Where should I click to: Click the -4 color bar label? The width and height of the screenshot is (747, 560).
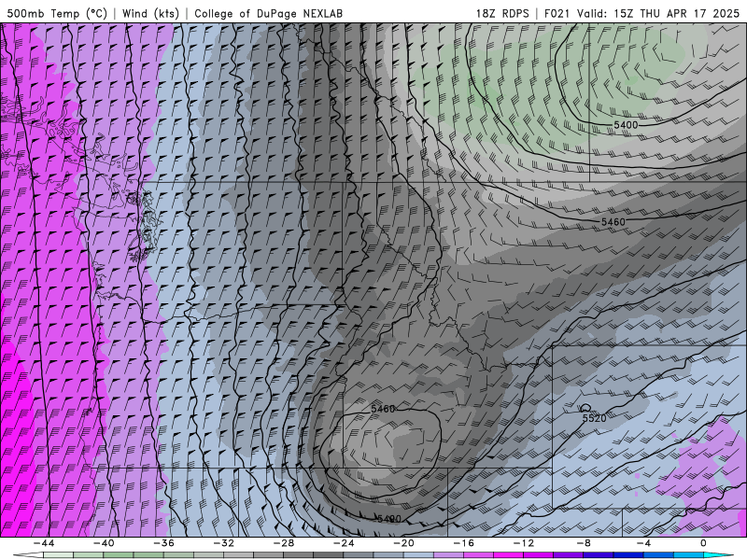[643, 543]
